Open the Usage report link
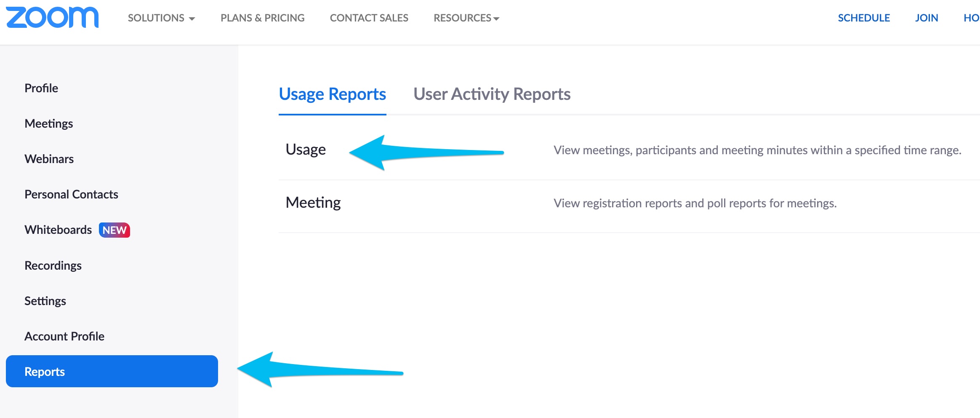 306,150
